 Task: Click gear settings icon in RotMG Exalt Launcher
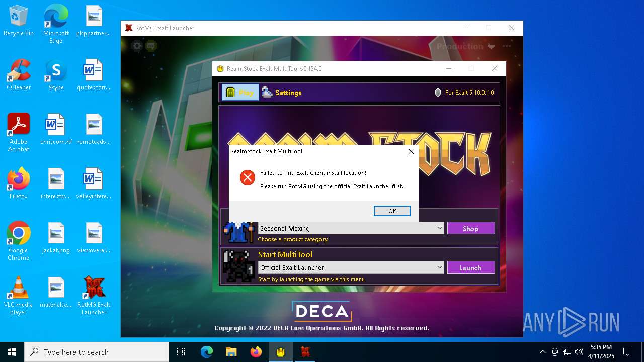[137, 46]
